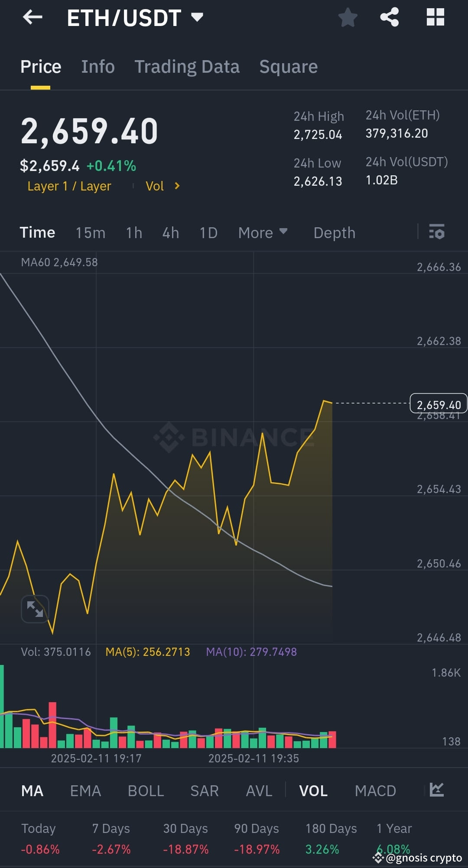The width and height of the screenshot is (468, 868).
Task: Expand the More timeframe dropdown
Action: tap(263, 232)
